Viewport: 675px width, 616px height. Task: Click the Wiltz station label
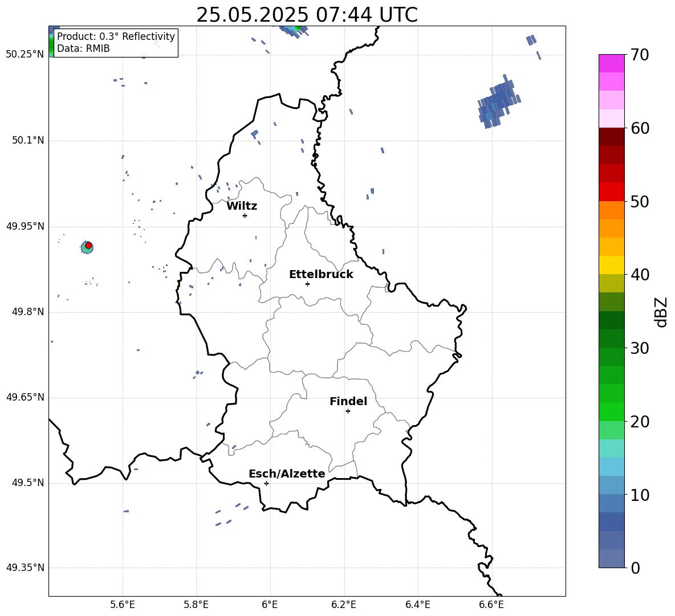(242, 206)
